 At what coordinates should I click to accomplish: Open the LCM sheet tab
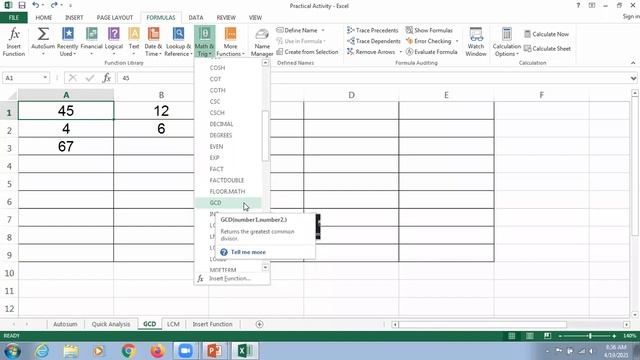point(173,324)
